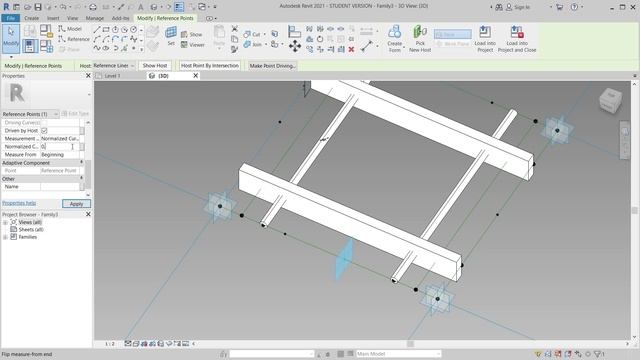The width and height of the screenshot is (640, 360).
Task: Click the Set work plane icon
Action: (171, 35)
